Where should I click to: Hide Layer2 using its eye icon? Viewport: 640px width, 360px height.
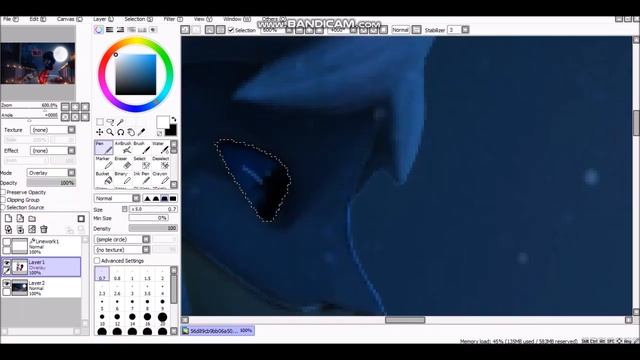[7, 284]
